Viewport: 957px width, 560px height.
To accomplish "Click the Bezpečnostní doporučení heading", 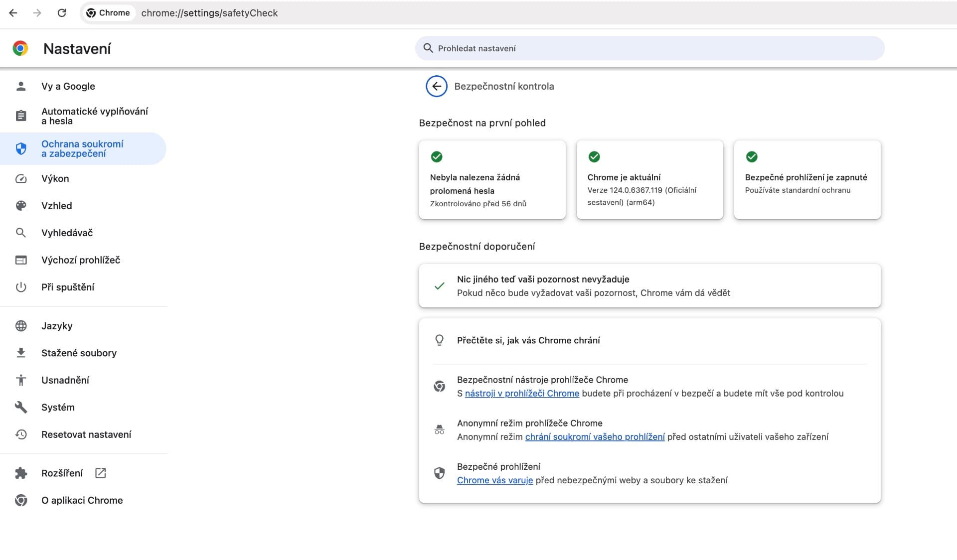I will pos(477,247).
